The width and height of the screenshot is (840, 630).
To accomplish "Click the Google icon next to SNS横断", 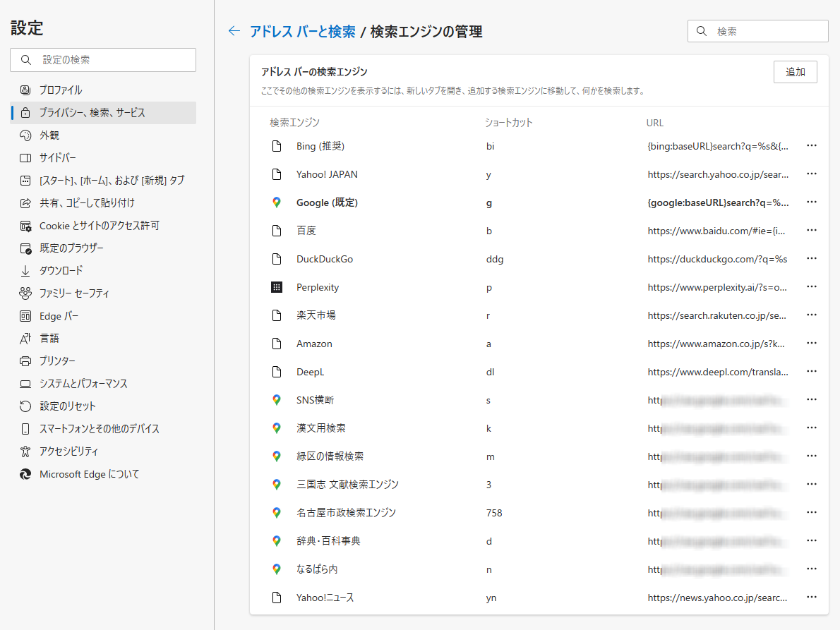I will [277, 400].
